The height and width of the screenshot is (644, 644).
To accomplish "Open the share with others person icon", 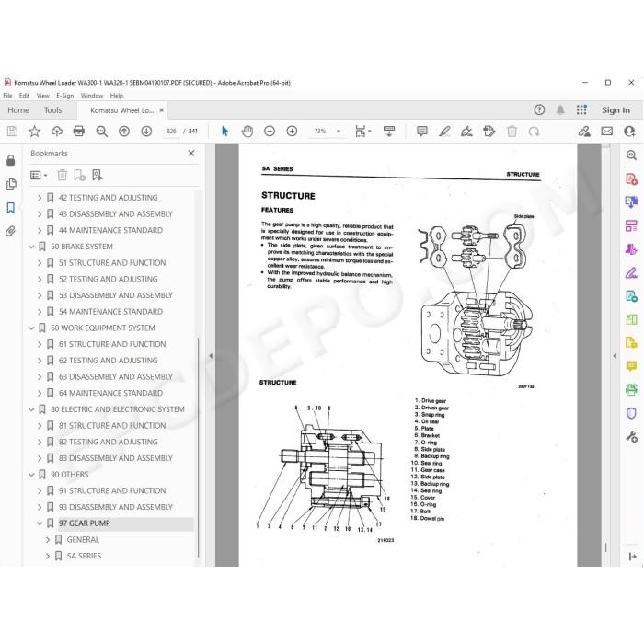I will tap(629, 132).
